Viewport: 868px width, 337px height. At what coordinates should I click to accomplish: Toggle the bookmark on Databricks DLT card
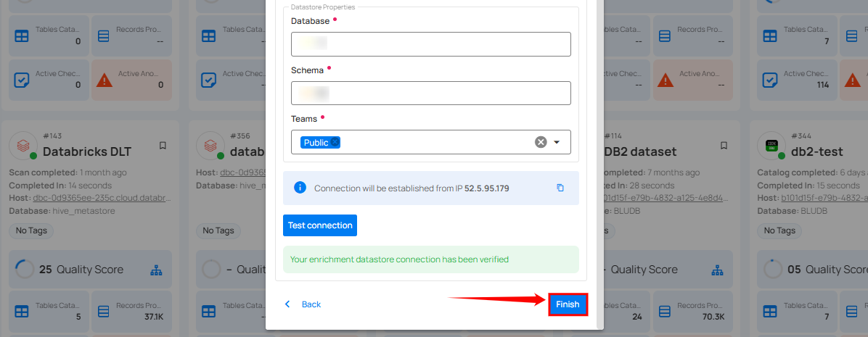(163, 146)
